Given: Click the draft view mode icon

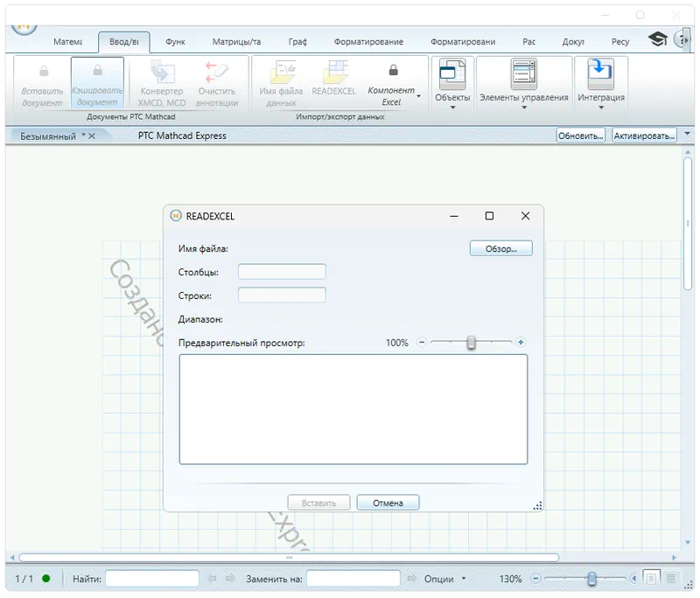Looking at the screenshot, I should (x=670, y=579).
